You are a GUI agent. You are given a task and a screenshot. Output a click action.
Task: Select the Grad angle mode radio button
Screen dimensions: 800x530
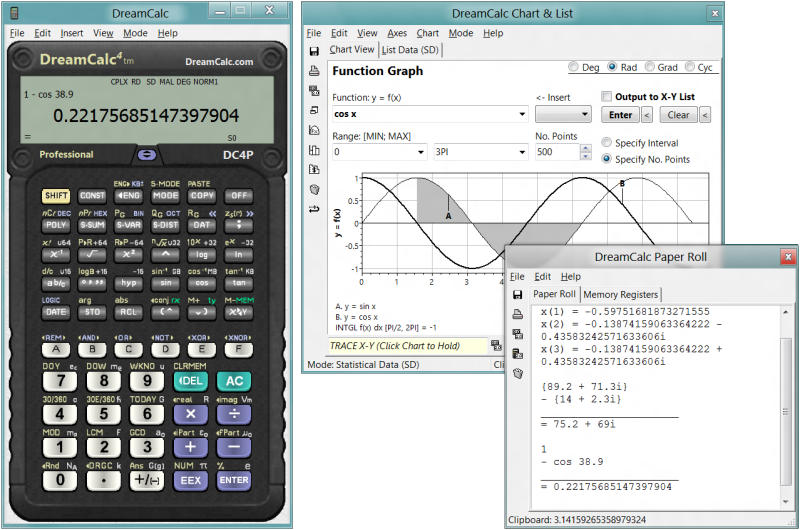[x=649, y=67]
